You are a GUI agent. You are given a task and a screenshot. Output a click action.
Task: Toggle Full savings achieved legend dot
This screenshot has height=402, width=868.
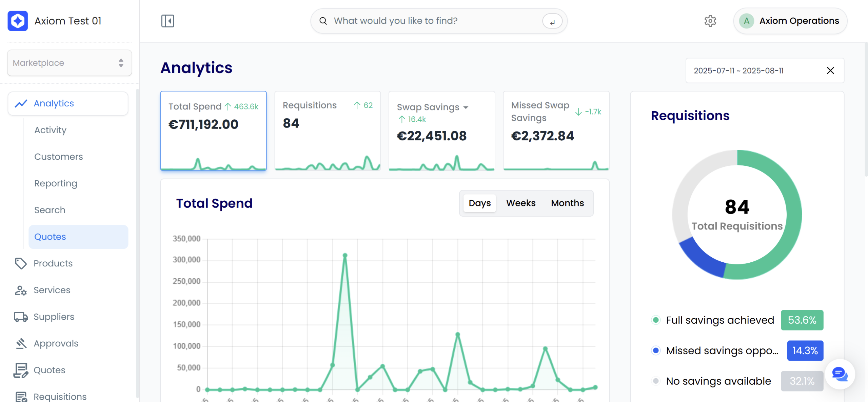(x=656, y=320)
